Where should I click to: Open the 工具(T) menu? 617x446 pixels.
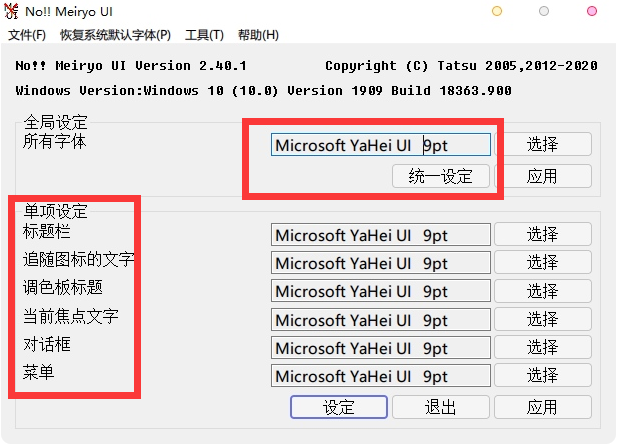pos(204,35)
